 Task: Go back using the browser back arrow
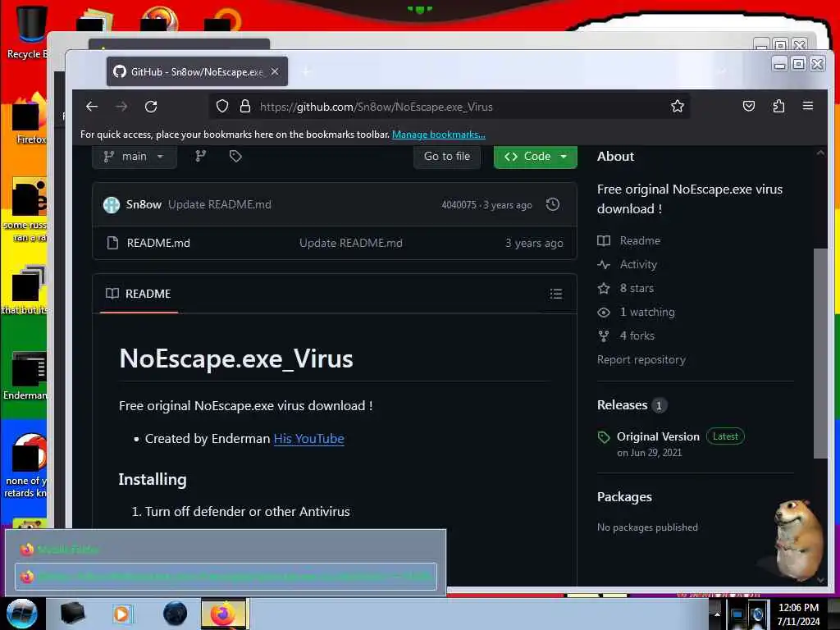click(92, 107)
